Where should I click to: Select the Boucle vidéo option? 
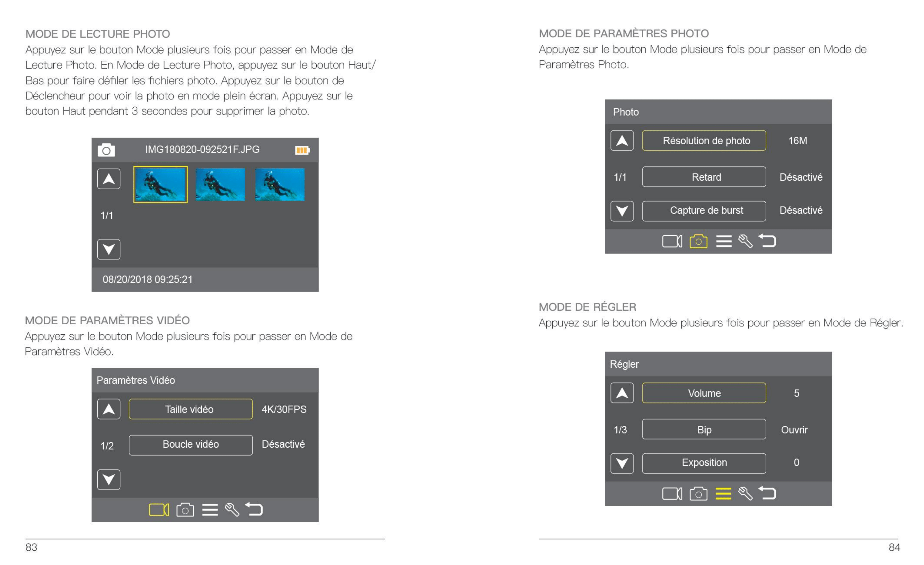[191, 445]
